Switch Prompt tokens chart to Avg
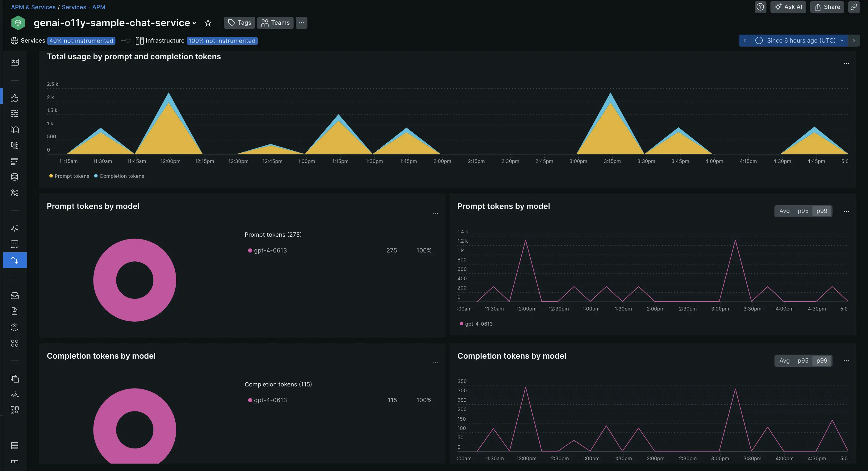868x471 pixels. point(784,211)
